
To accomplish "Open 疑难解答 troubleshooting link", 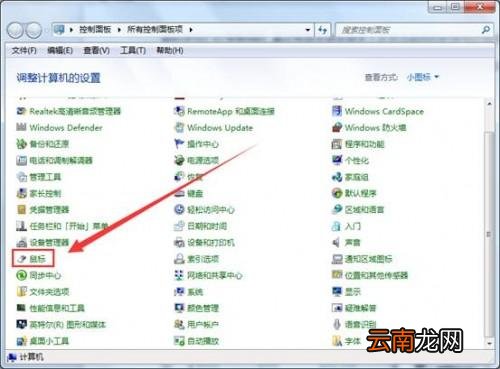I will (361, 308).
